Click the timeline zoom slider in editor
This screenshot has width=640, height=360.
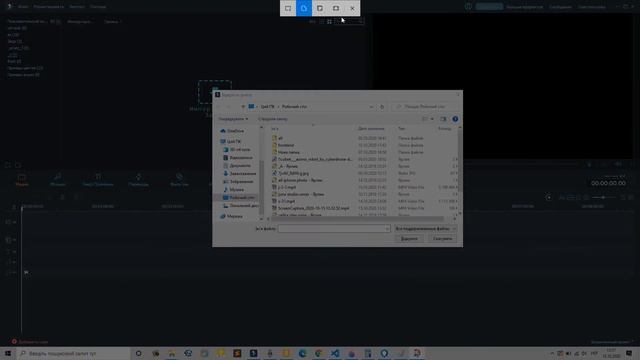click(x=603, y=198)
